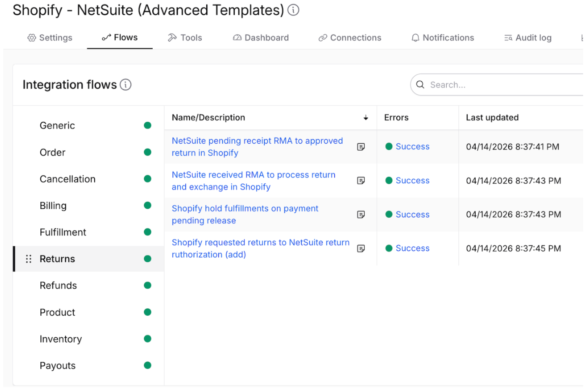
Task: Click the Integration flows heading
Action: pos(69,85)
